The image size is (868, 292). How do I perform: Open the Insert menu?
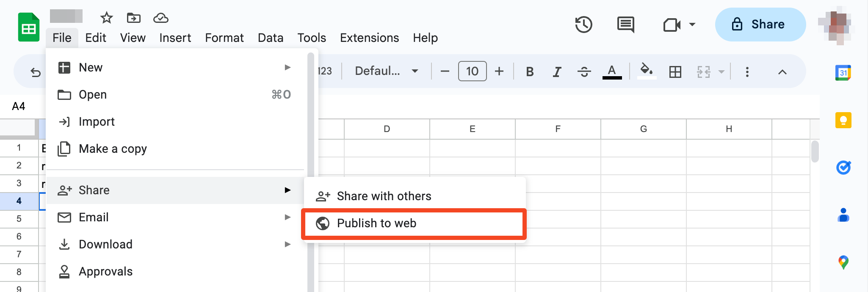tap(175, 38)
